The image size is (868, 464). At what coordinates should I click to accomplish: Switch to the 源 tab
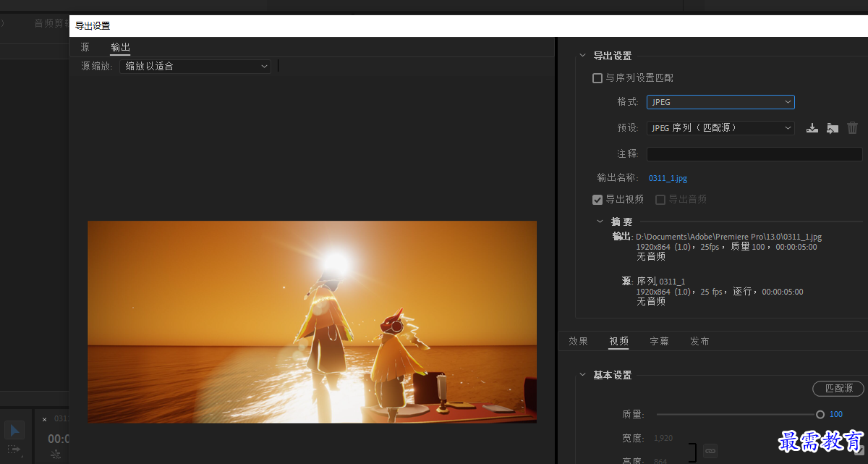coord(85,48)
